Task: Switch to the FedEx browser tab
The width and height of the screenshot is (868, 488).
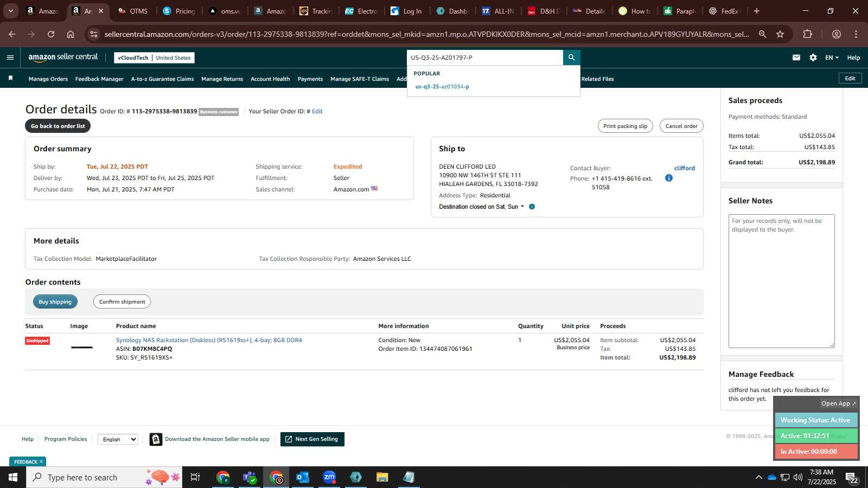Action: (725, 11)
